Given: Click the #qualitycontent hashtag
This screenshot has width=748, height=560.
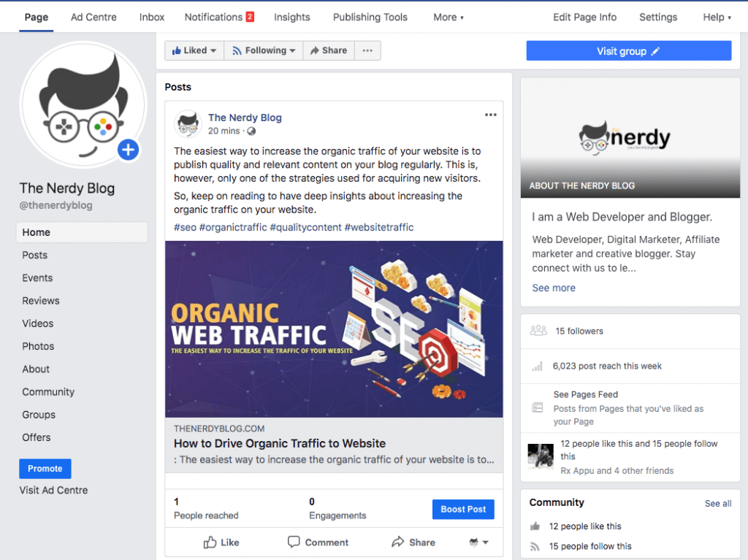Looking at the screenshot, I should coord(306,228).
